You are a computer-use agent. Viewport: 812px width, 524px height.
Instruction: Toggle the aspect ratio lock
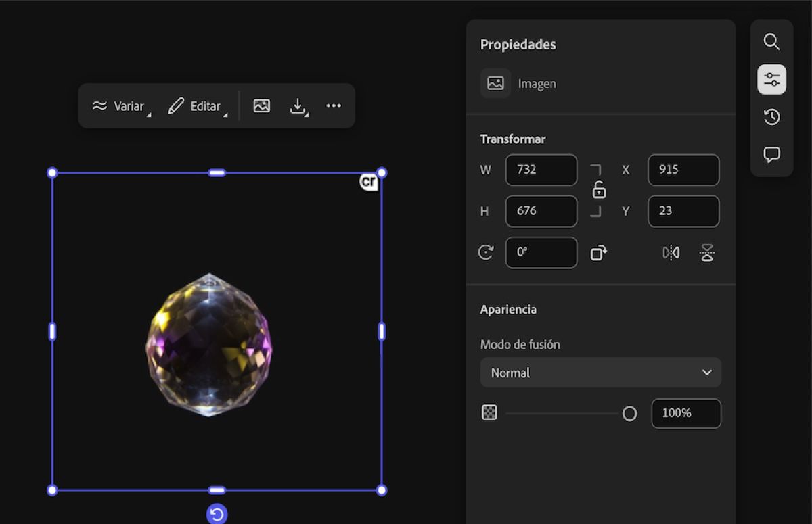598,191
